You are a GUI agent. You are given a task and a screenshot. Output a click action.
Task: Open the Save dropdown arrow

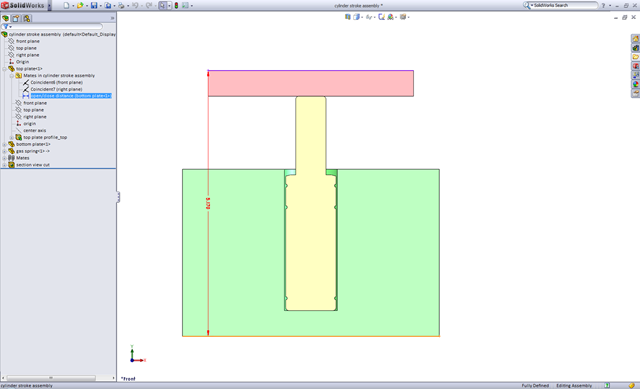click(101, 6)
